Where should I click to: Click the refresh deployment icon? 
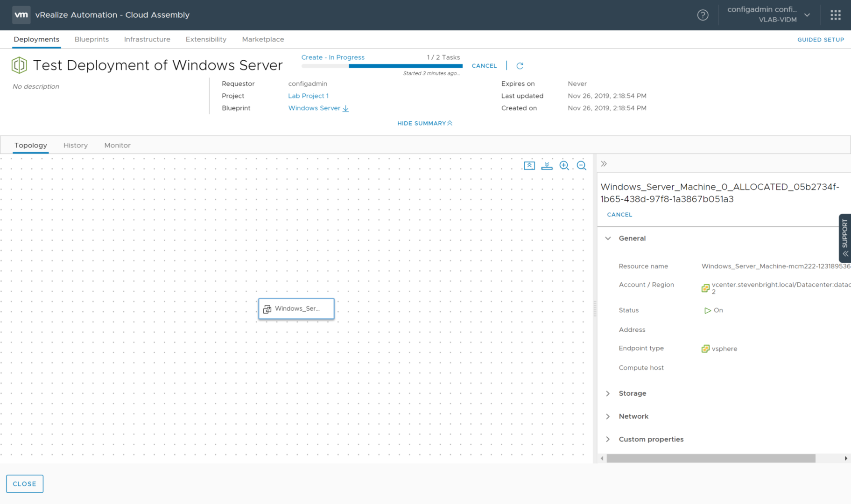tap(520, 66)
